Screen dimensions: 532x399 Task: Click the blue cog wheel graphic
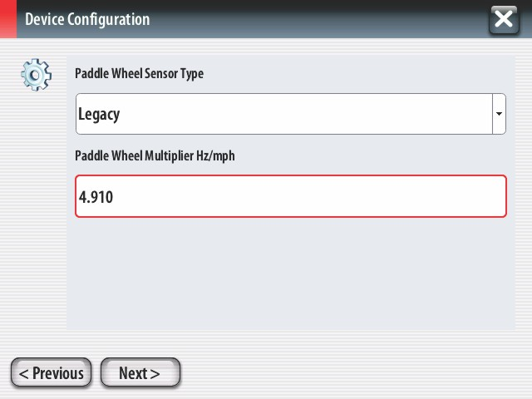tap(36, 75)
